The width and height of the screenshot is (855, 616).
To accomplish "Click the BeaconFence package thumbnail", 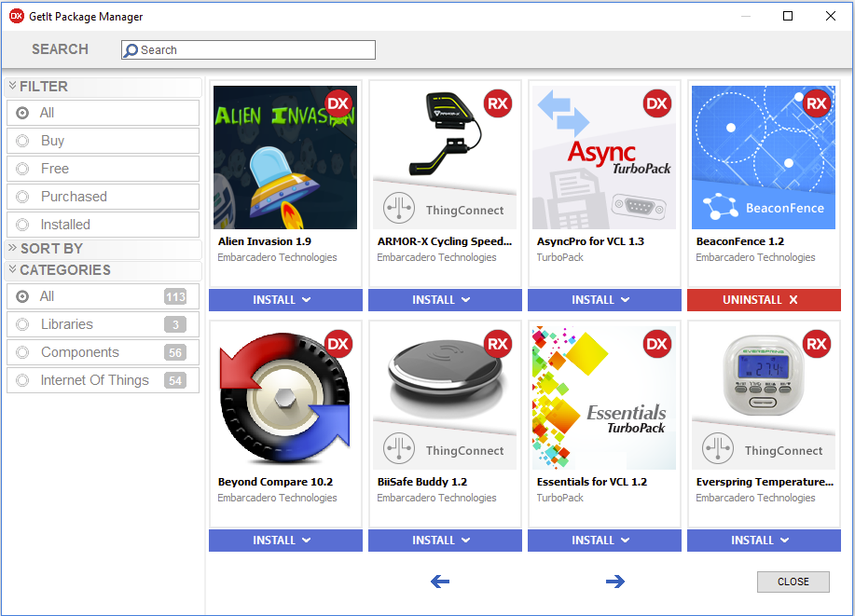I will (764, 157).
